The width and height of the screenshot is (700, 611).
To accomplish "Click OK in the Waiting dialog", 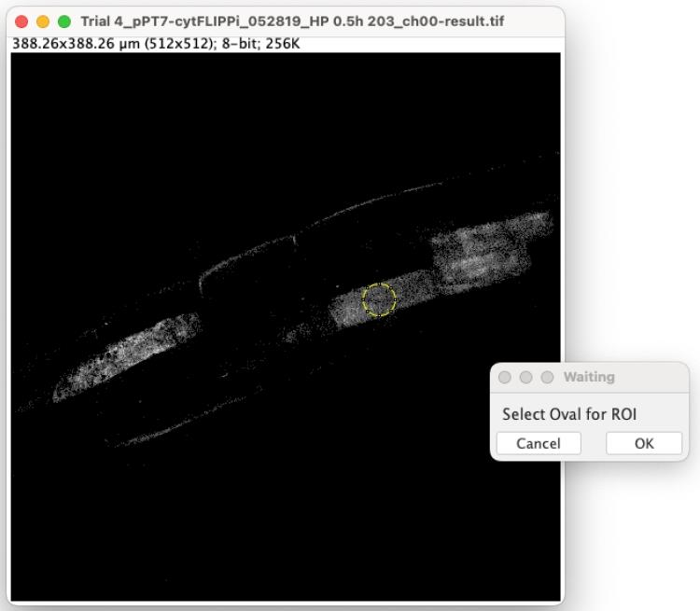I will [x=644, y=443].
